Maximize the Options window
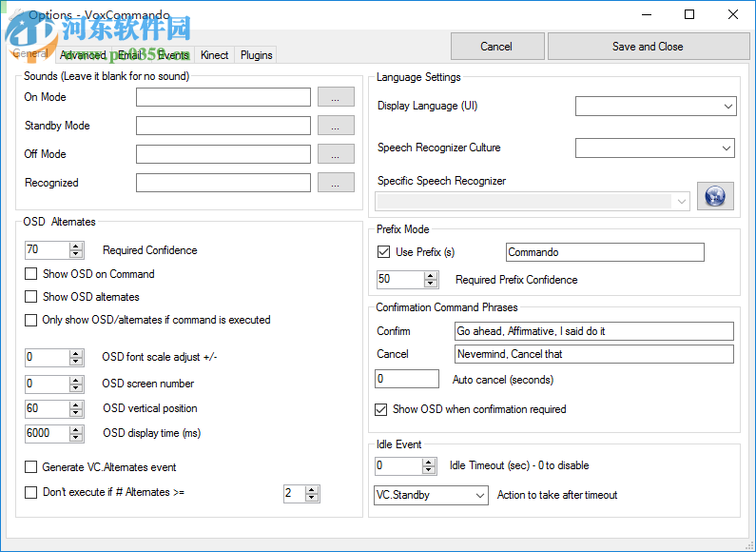This screenshot has width=756, height=552. click(689, 14)
